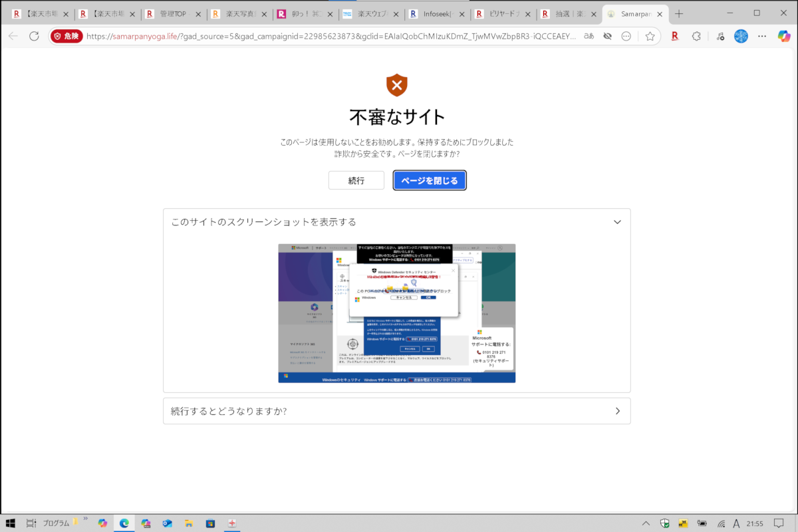Click the read aloud あぁ icon
This screenshot has height=532, width=798.
589,37
